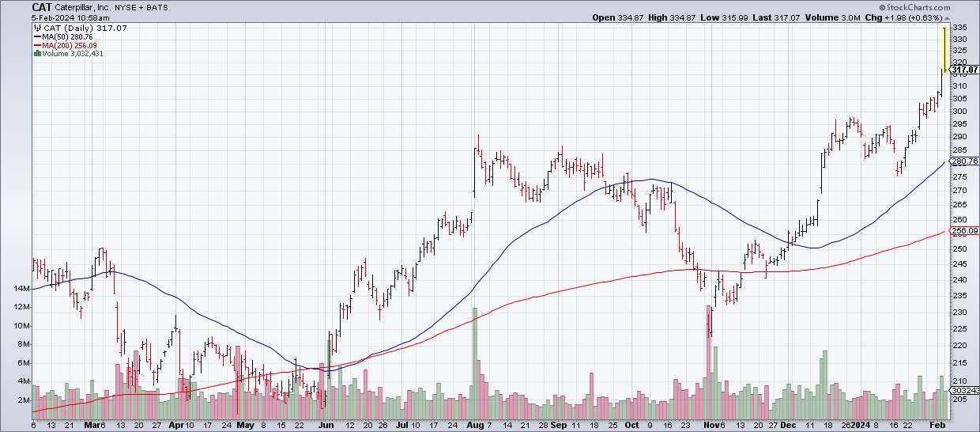Click the blue MA(50) legend line marker
This screenshot has width=980, height=432.
(36, 36)
